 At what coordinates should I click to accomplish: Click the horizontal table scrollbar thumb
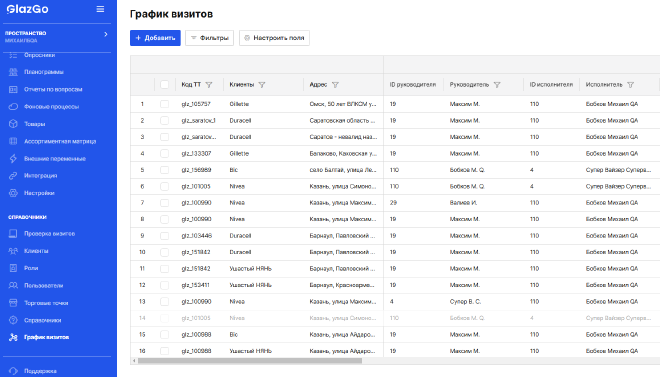coord(250,361)
